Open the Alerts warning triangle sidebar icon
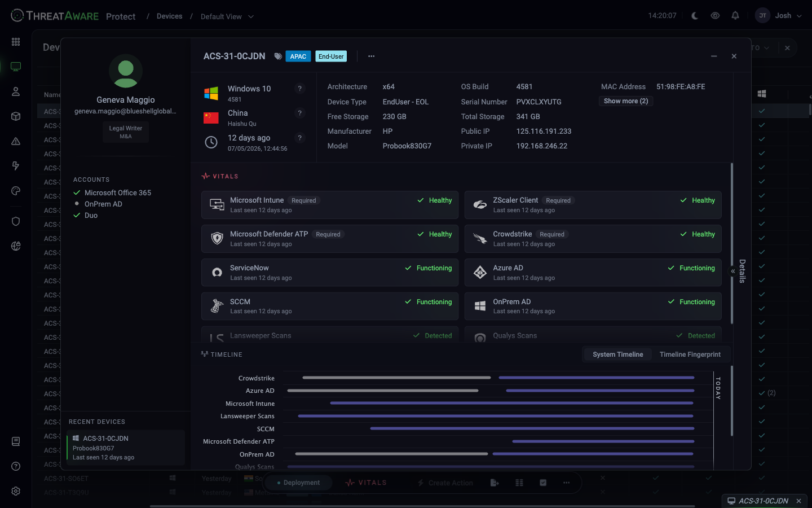The height and width of the screenshot is (508, 812). coord(16,141)
